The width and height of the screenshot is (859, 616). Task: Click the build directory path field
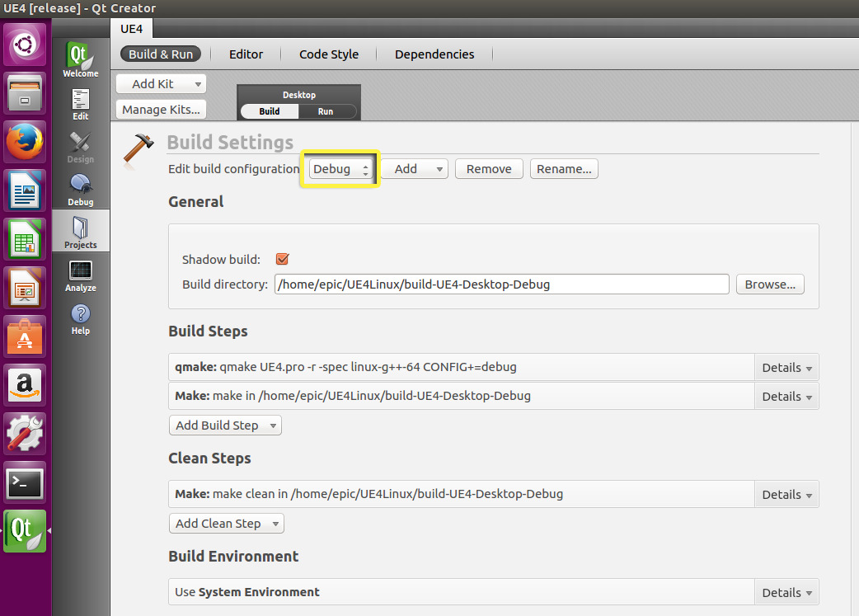(501, 284)
